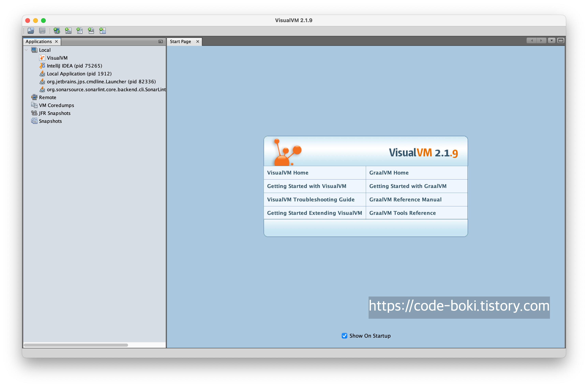Click Add JMX Connection toolbar icon
Screen dimensions: 588x387
[x=68, y=31]
